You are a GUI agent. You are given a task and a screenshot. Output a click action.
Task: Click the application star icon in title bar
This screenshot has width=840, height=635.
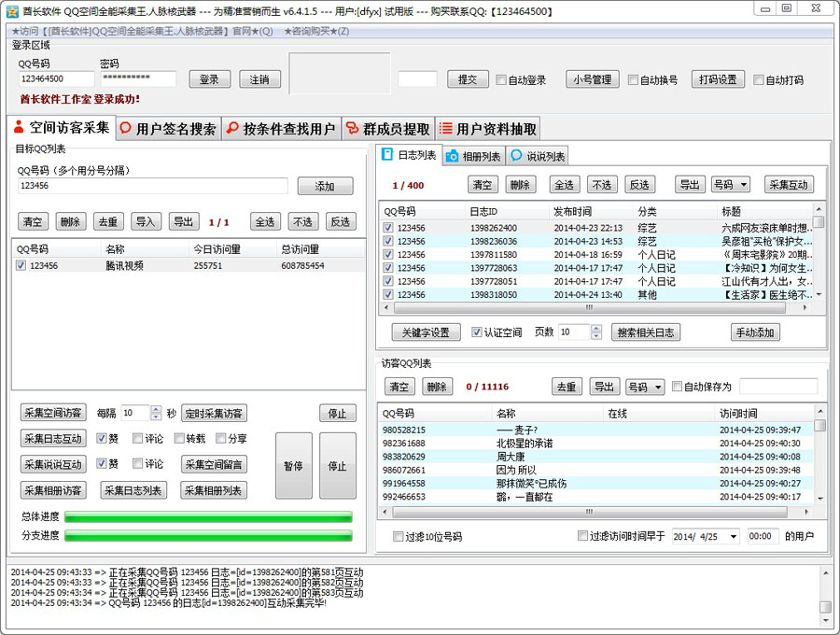12,11
